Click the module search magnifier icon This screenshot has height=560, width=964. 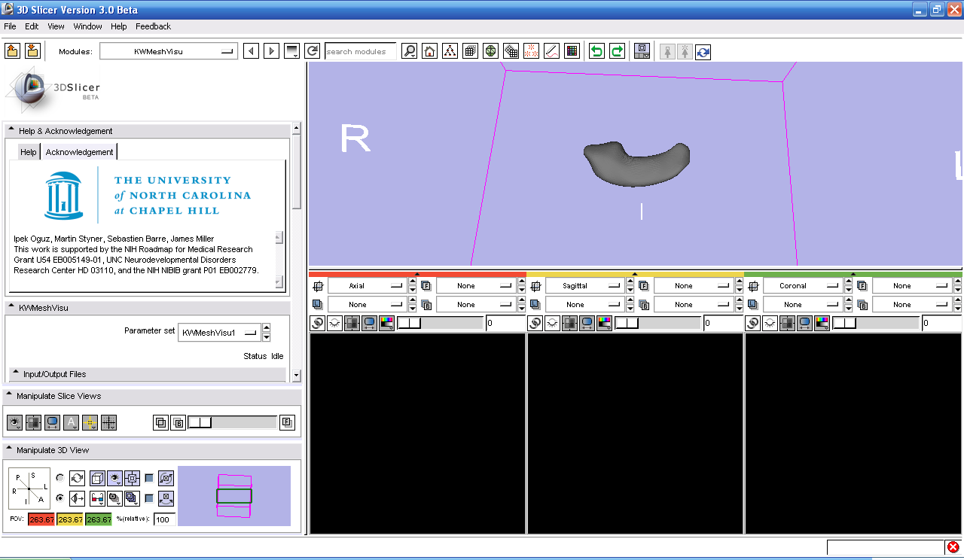point(409,51)
